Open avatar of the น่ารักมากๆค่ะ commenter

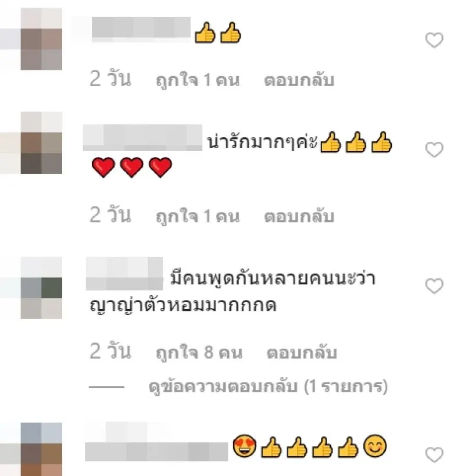click(41, 142)
